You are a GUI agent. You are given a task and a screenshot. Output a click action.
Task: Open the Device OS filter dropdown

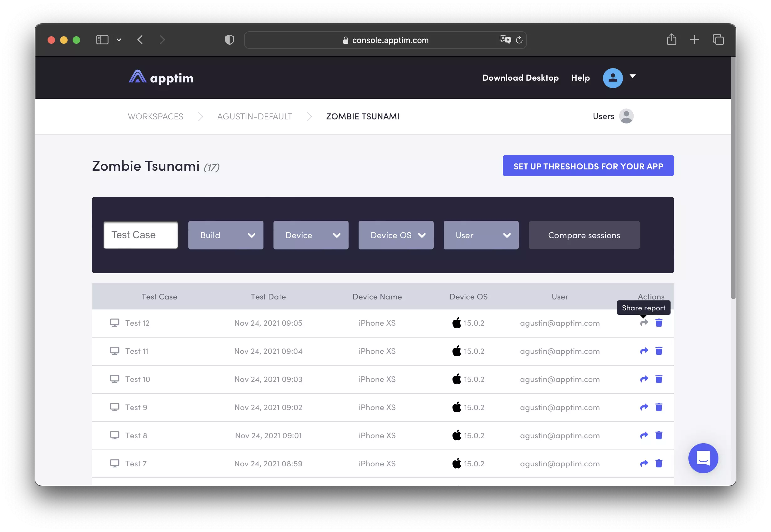click(396, 235)
